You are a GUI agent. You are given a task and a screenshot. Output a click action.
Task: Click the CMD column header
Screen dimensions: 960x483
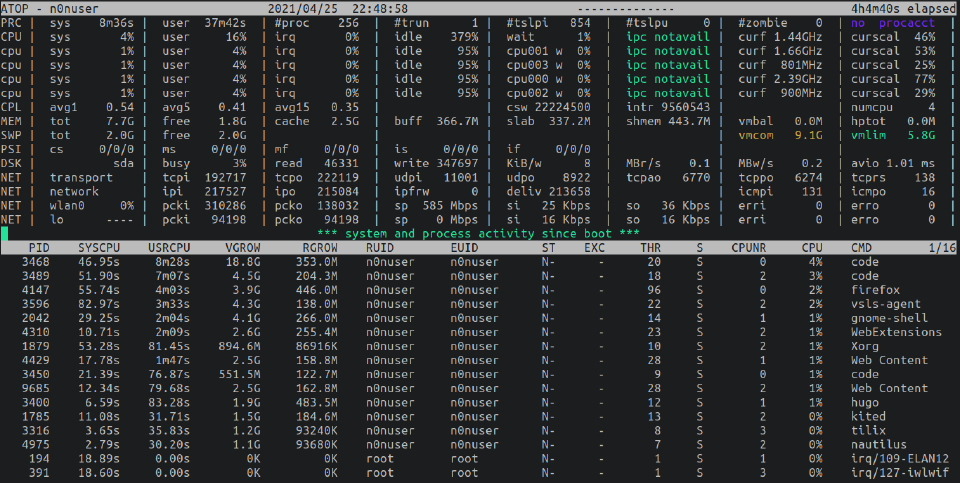tap(864, 247)
